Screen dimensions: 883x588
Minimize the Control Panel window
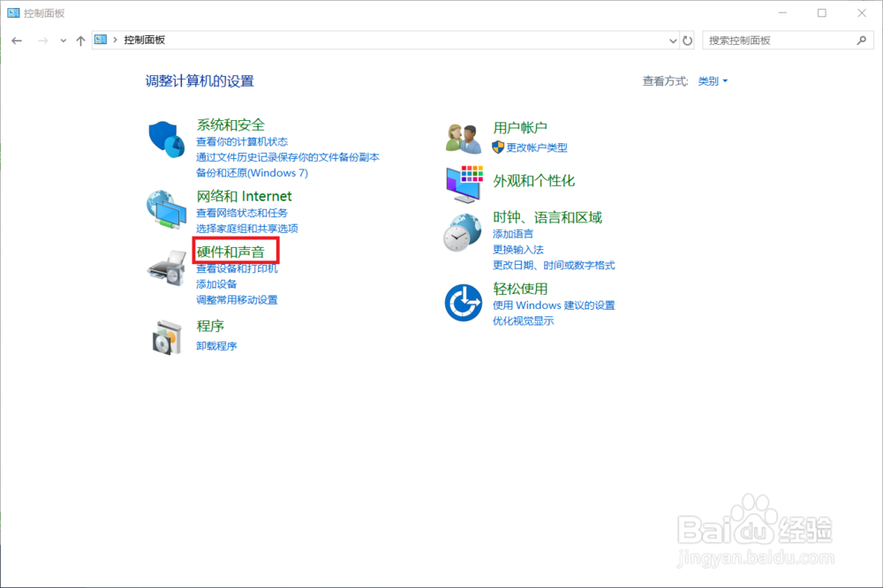pos(782,13)
